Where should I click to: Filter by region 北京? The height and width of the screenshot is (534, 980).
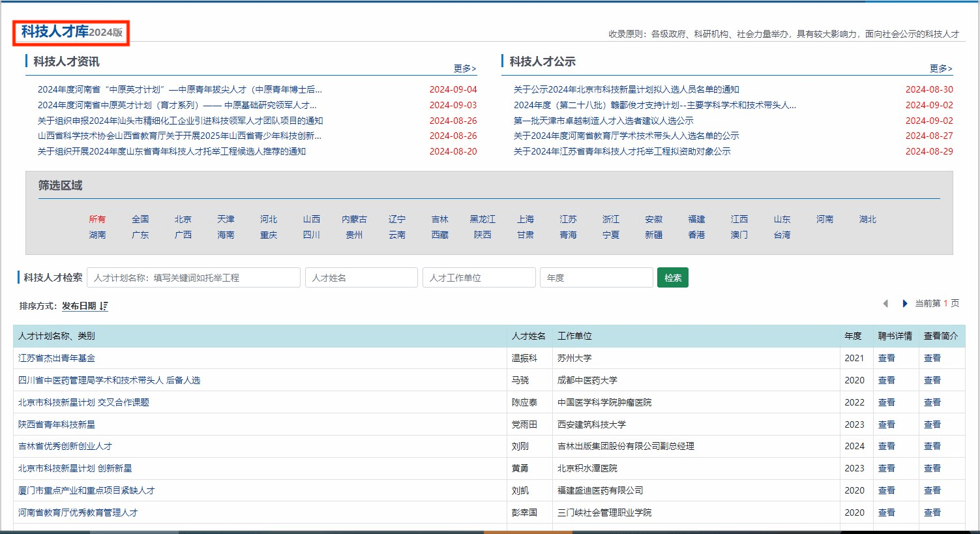click(x=183, y=219)
